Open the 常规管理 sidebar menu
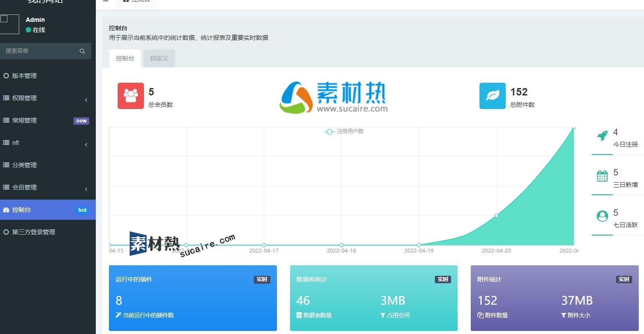The width and height of the screenshot is (644, 334). (x=48, y=120)
